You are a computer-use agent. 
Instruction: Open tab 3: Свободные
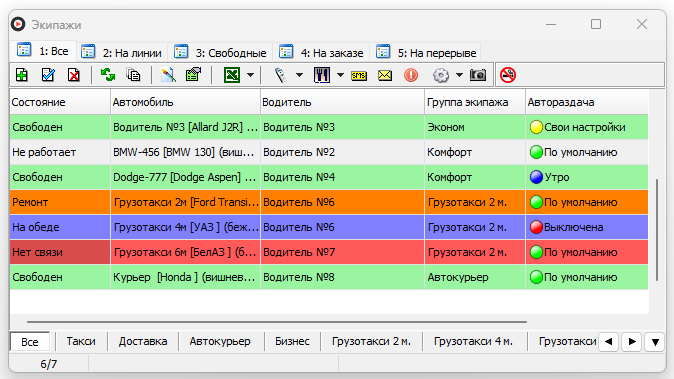(x=221, y=53)
